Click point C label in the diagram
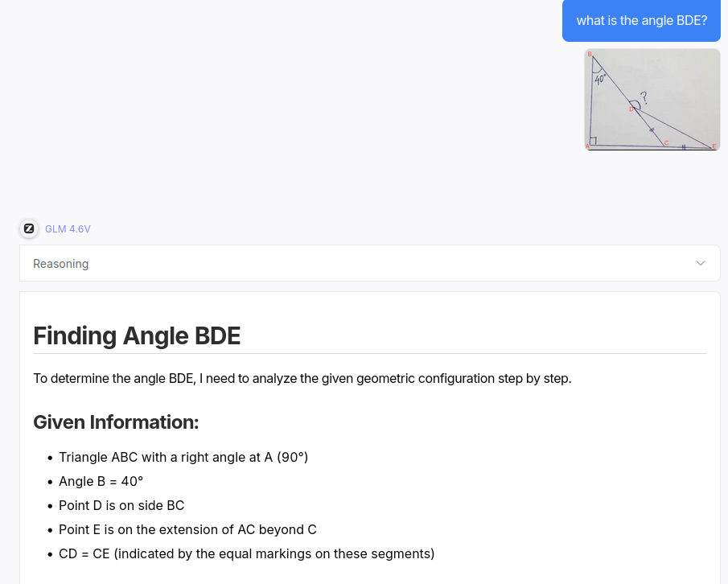 click(666, 142)
